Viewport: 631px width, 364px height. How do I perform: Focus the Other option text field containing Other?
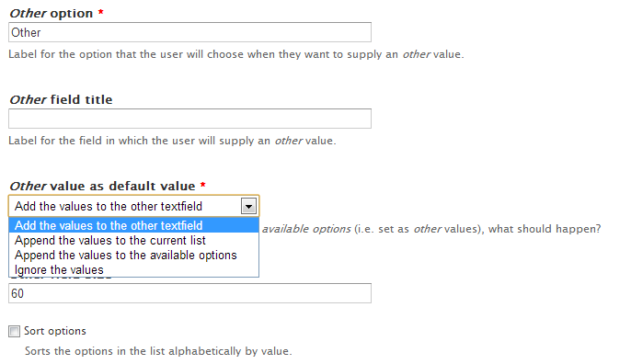189,32
